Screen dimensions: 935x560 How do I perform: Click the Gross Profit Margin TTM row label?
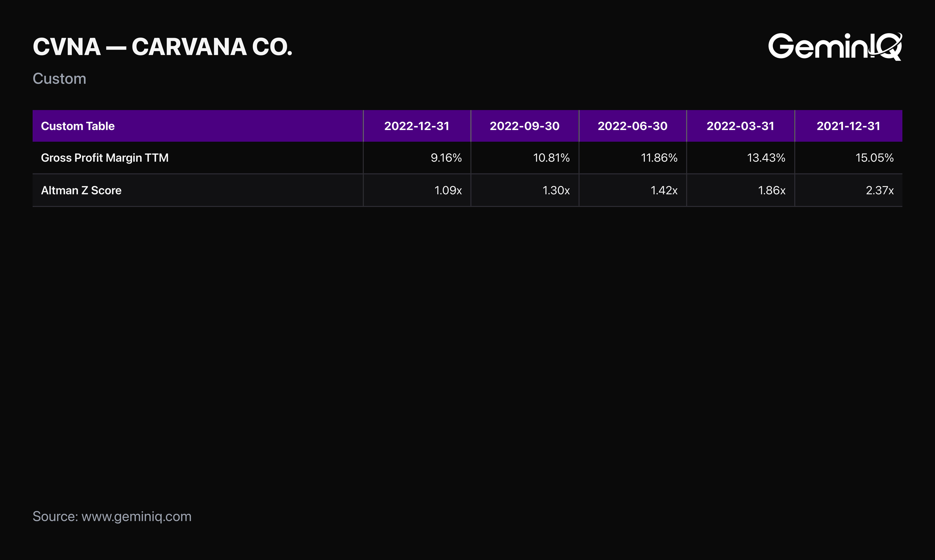point(105,158)
